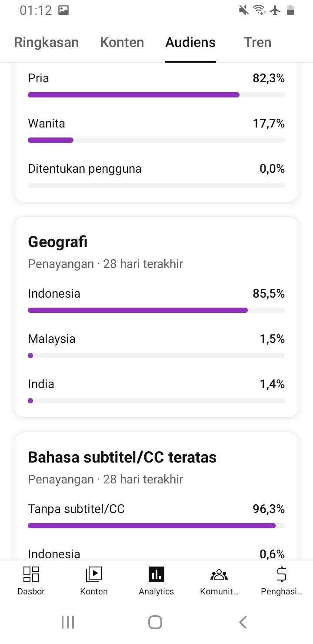Open the Dasbor icon in bottom navigation
Image resolution: width=313 pixels, height=644 pixels.
point(31,575)
